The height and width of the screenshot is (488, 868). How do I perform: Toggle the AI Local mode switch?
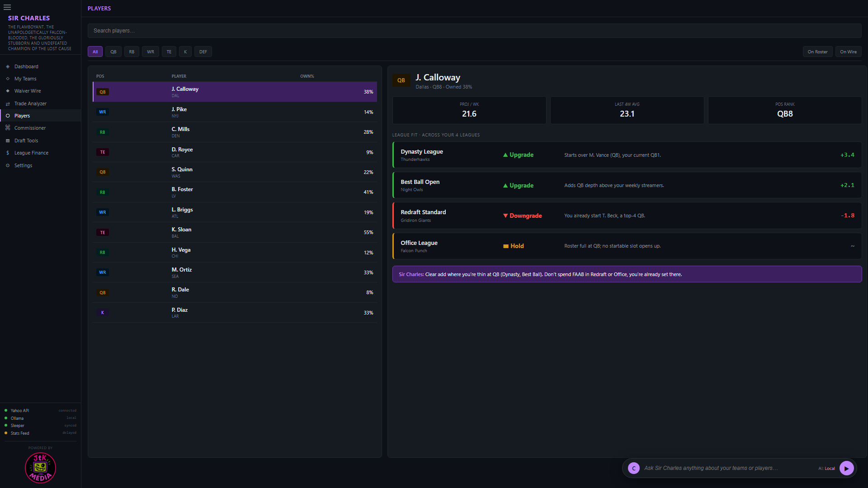click(826, 468)
